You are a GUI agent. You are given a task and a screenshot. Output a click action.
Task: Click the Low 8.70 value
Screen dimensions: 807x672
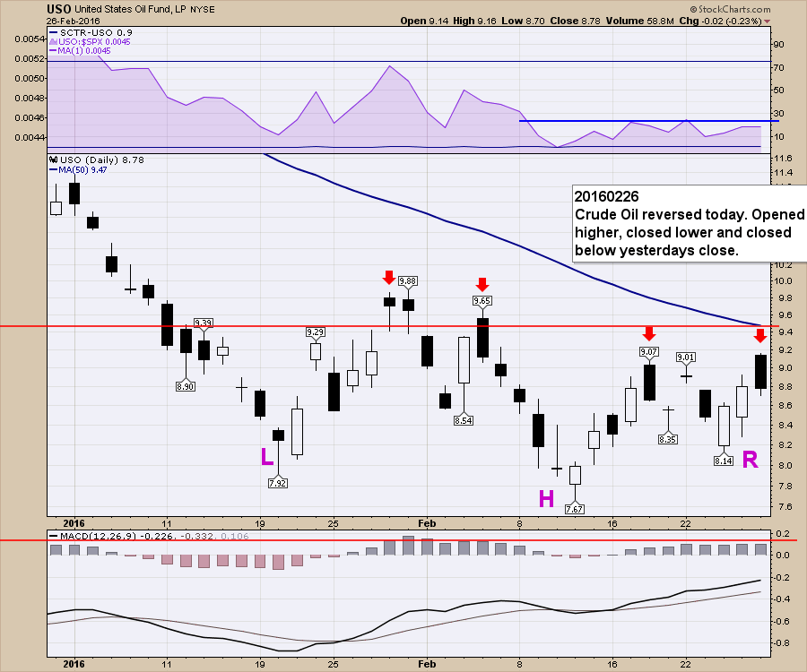(x=523, y=22)
